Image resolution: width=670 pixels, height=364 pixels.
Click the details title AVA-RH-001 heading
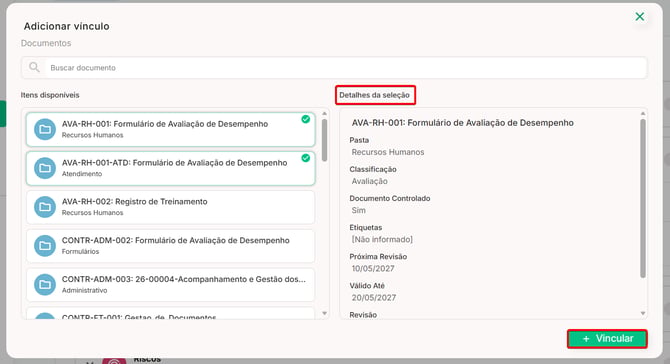(x=463, y=123)
